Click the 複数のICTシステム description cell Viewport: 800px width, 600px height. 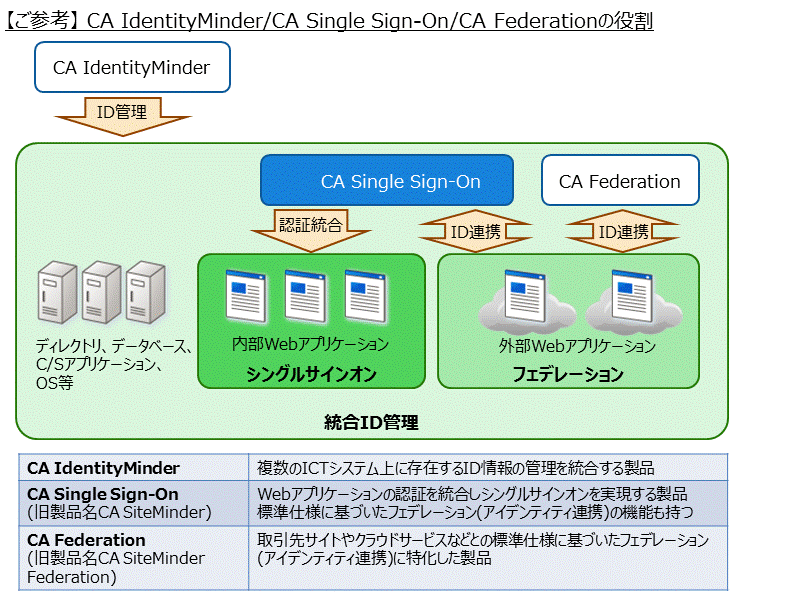488,467
